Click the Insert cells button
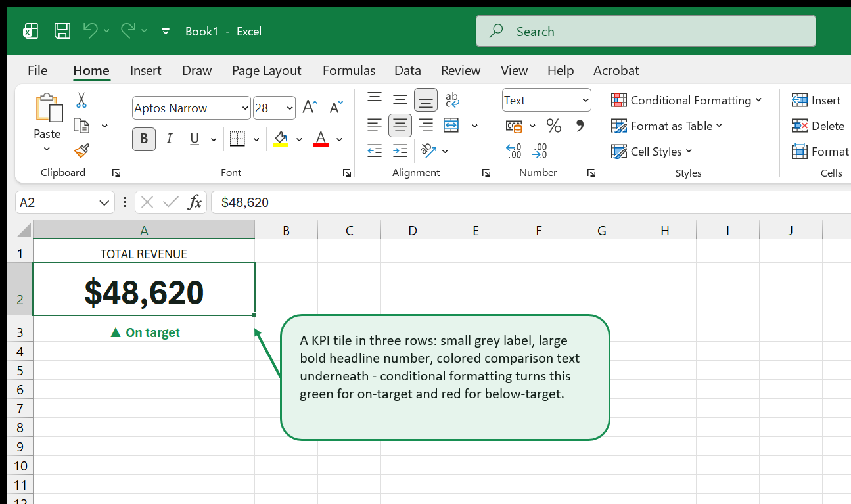Viewport: 851px width, 504px height. click(x=816, y=101)
